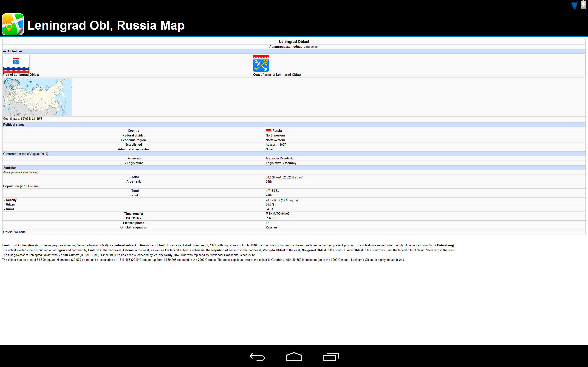Screen dimensions: 588x367
Task: Follow the Saint Petersburg link
Action: point(441,245)
